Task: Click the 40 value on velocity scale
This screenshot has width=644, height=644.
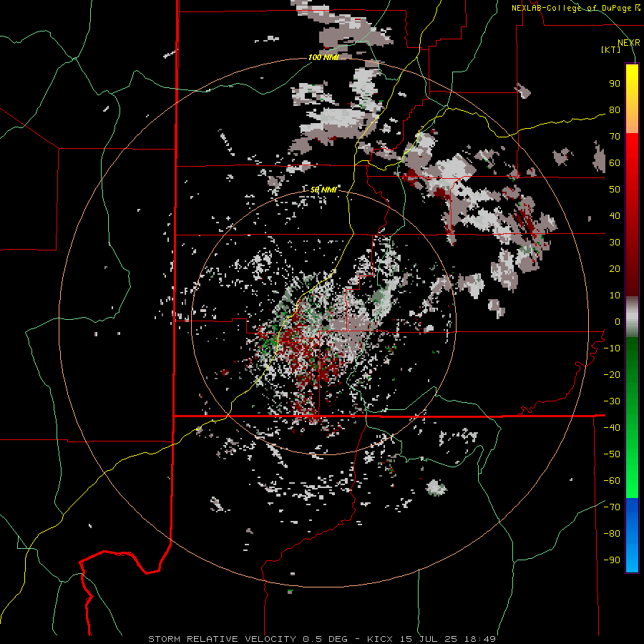Action: (x=615, y=216)
